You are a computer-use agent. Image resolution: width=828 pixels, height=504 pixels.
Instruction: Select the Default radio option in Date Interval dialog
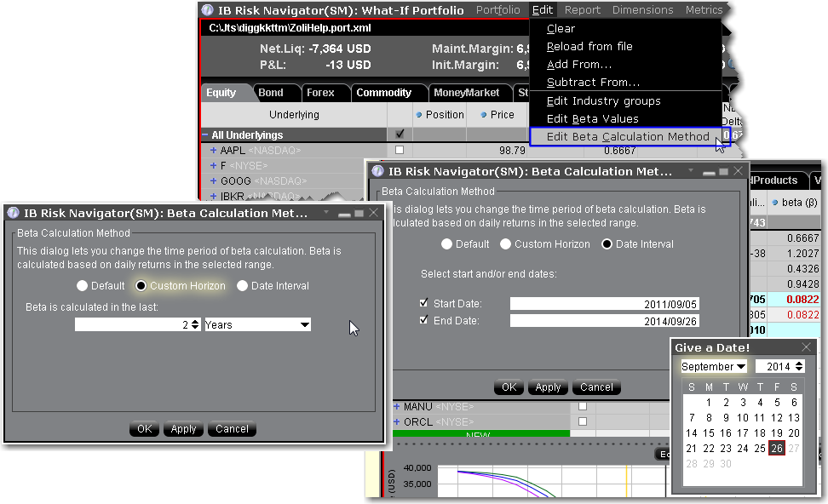(446, 244)
